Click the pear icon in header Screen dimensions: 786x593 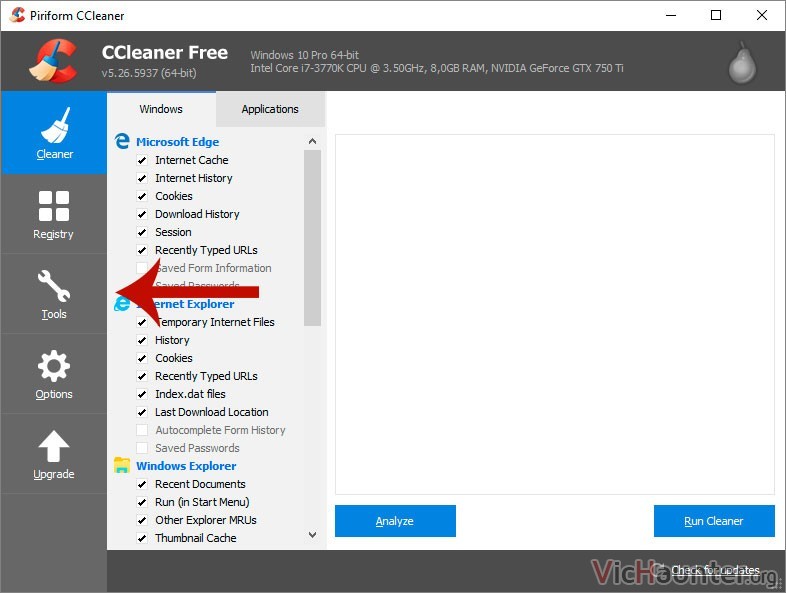coord(742,64)
